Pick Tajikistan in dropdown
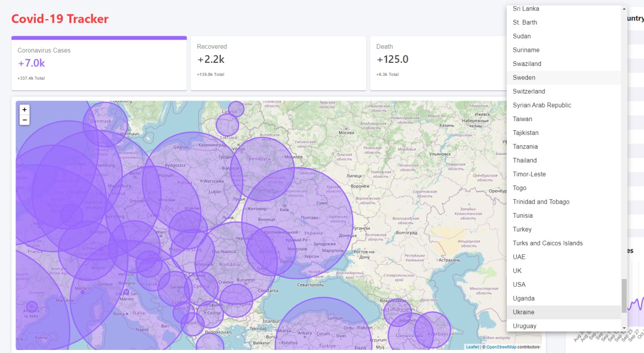644x353 pixels. (x=563, y=133)
